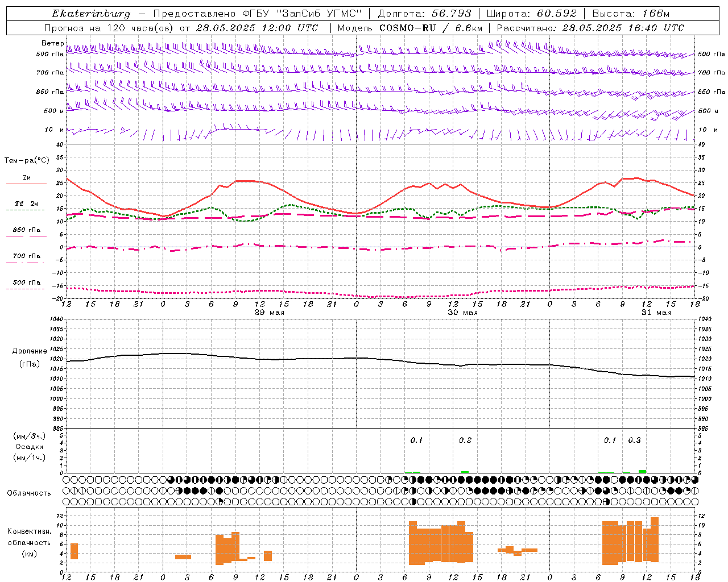Click the 'Долгота: 56.793' value

(424, 14)
